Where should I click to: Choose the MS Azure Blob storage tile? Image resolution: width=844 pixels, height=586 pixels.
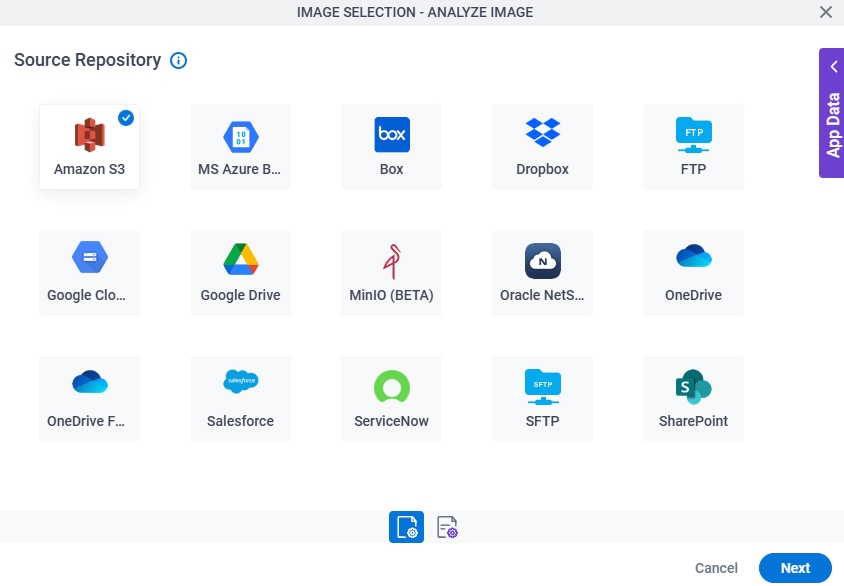[240, 146]
